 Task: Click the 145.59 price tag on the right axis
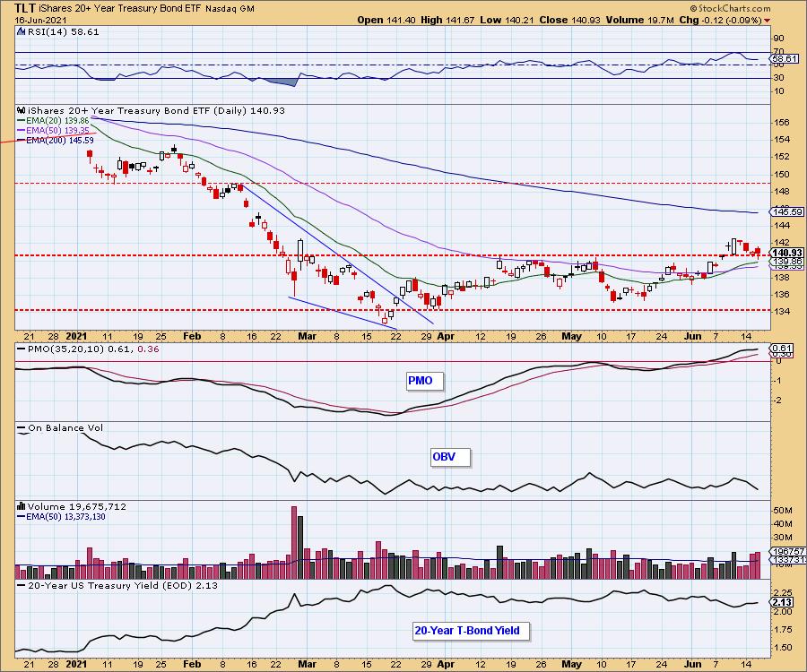pos(787,211)
